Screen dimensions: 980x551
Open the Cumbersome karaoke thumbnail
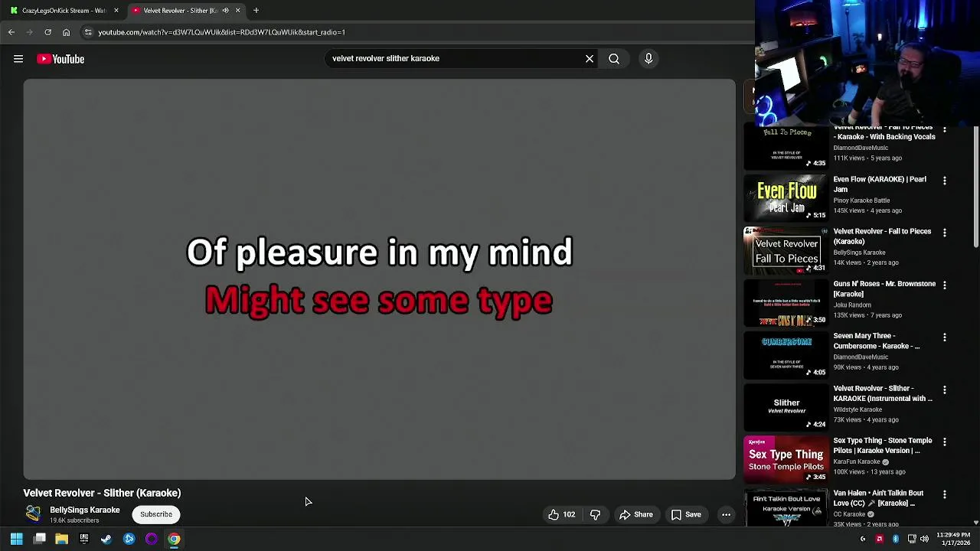[786, 355]
